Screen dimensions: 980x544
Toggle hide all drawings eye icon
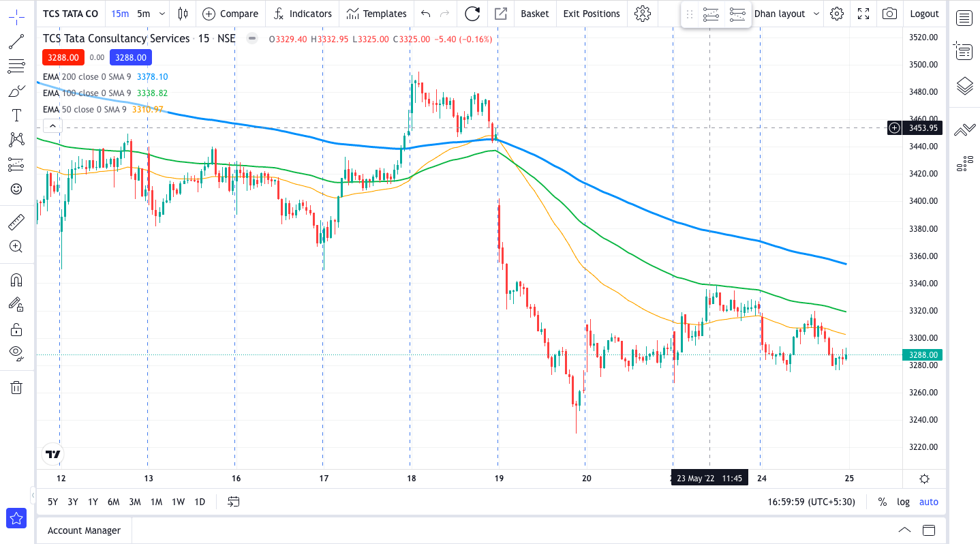tap(16, 354)
